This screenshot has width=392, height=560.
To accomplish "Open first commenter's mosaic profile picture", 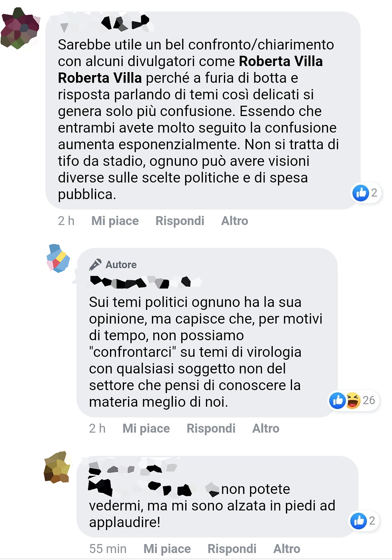I will click(20, 28).
